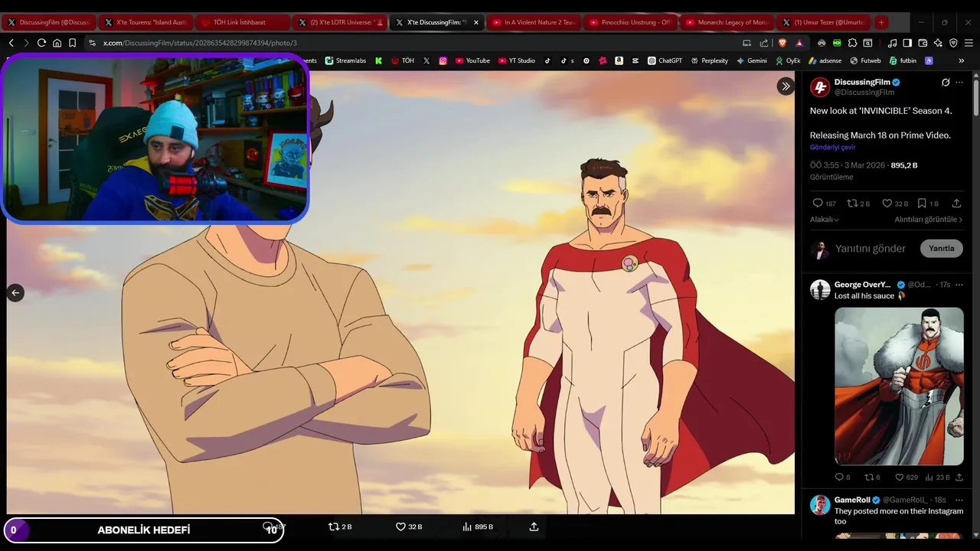The height and width of the screenshot is (551, 980).
Task: Open the adsense bookmark
Action: pos(825,60)
